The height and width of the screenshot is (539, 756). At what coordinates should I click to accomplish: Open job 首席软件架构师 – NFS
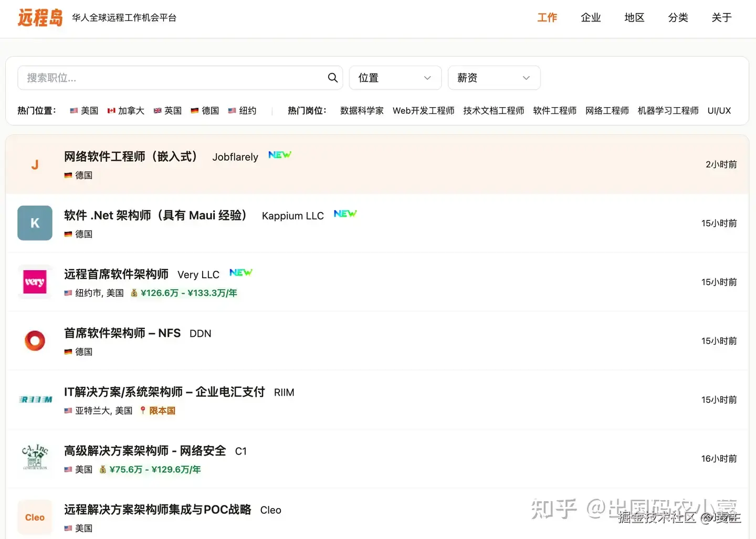pos(122,333)
